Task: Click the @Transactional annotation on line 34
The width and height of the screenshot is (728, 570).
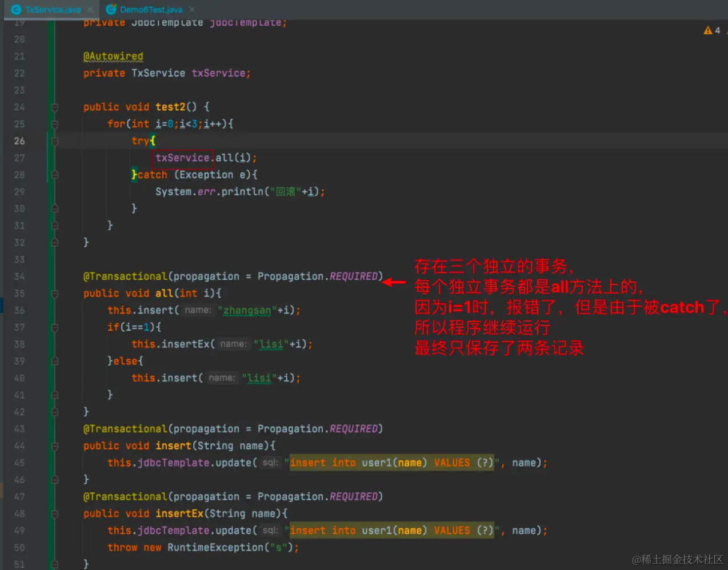Action: (125, 276)
